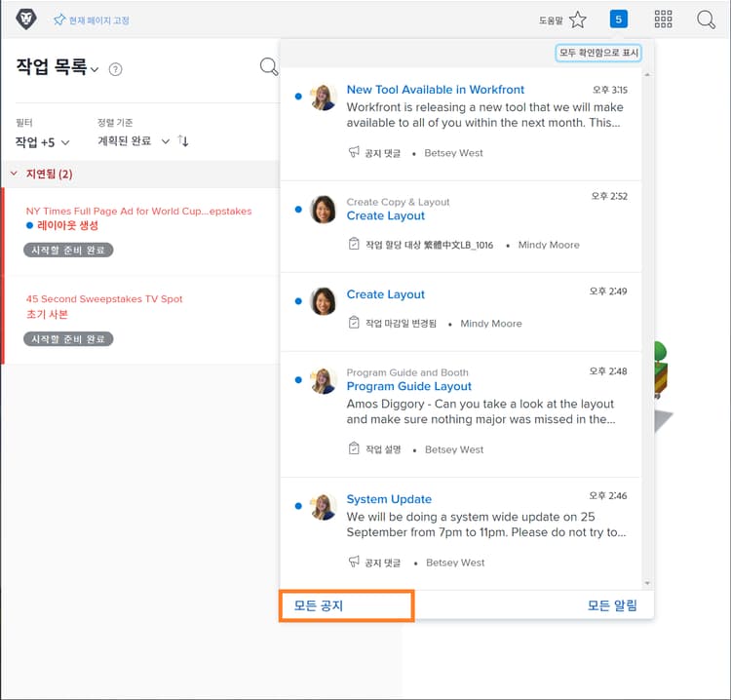Image resolution: width=731 pixels, height=700 pixels.
Task: Open Program Guide Layout notification title
Action: [408, 386]
